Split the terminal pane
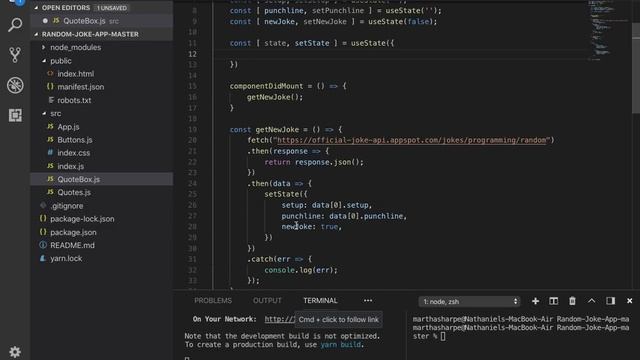 [x=553, y=301]
